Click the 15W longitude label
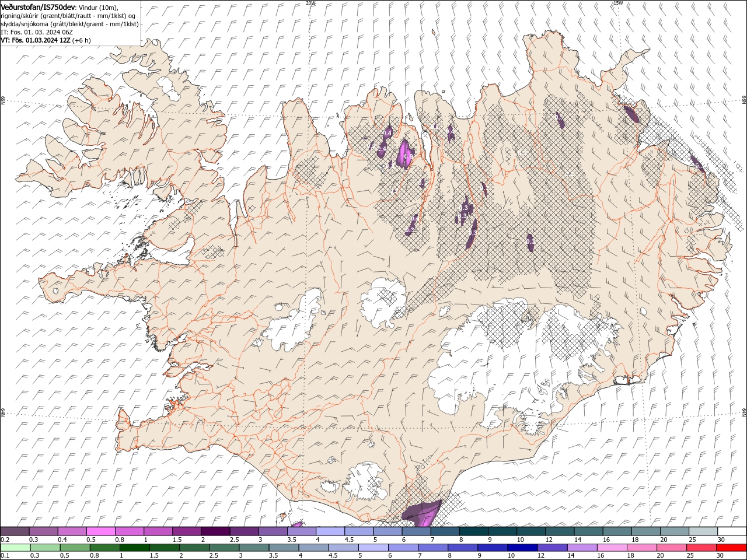The image size is (747, 560). [x=618, y=3]
